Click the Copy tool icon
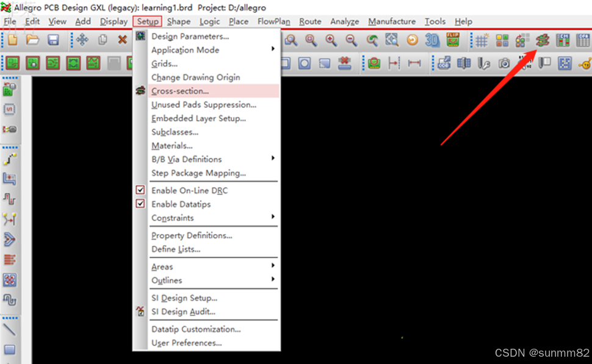Screen dimensions: 592x364 tap(103, 40)
